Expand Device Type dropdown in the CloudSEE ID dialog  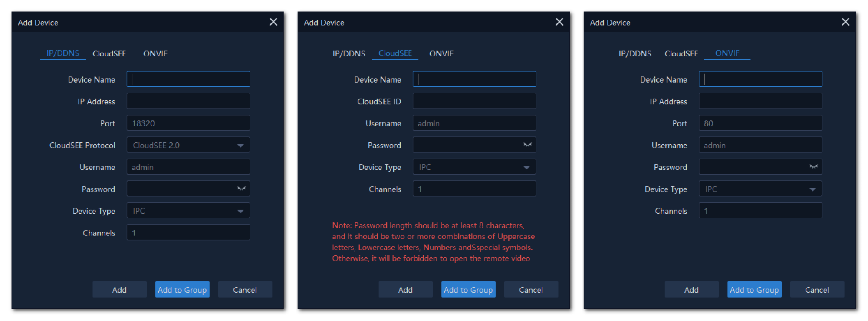tap(526, 167)
